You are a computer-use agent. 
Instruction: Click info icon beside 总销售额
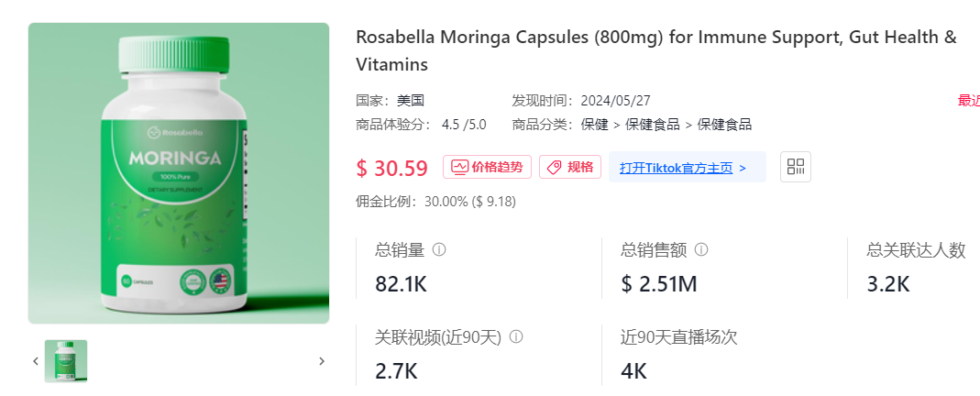(701, 249)
